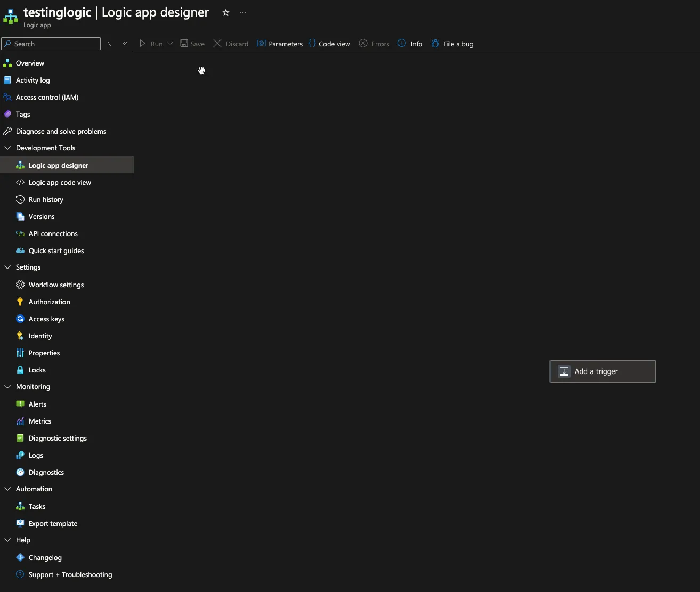Screen dimensions: 700x592
Task: Open the more options ellipsis in header
Action: (x=243, y=12)
